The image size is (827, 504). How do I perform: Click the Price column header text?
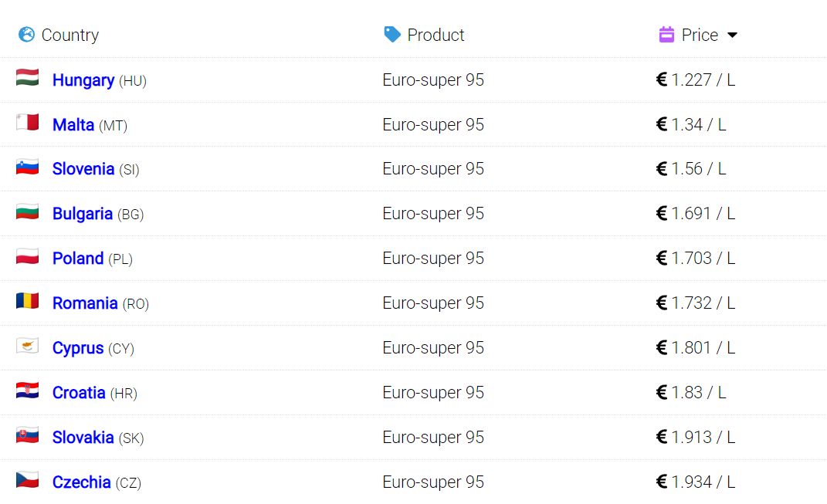pos(700,35)
